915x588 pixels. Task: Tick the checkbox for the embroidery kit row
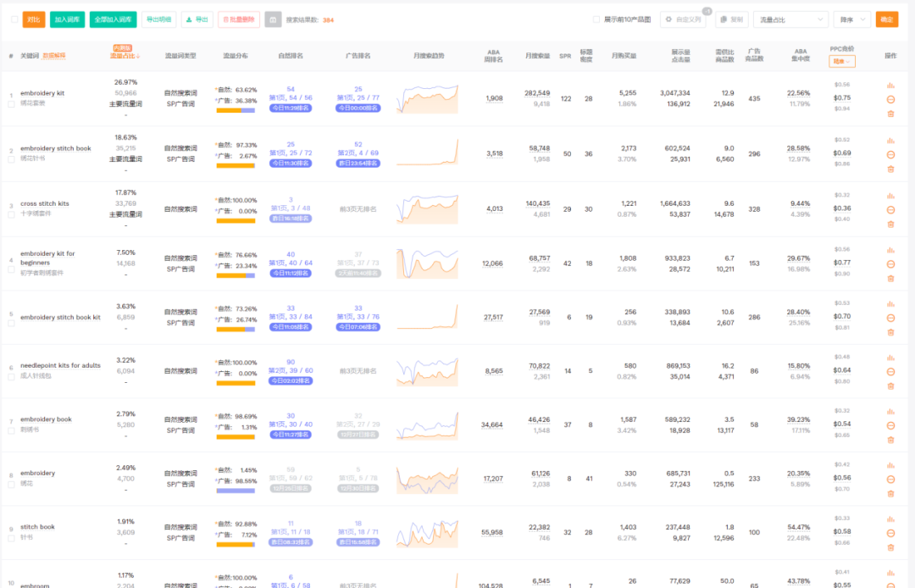(x=12, y=103)
